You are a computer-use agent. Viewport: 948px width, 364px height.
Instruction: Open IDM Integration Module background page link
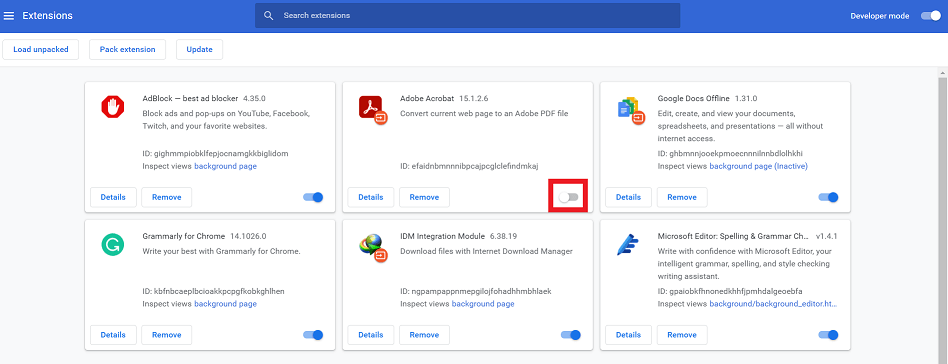point(483,304)
